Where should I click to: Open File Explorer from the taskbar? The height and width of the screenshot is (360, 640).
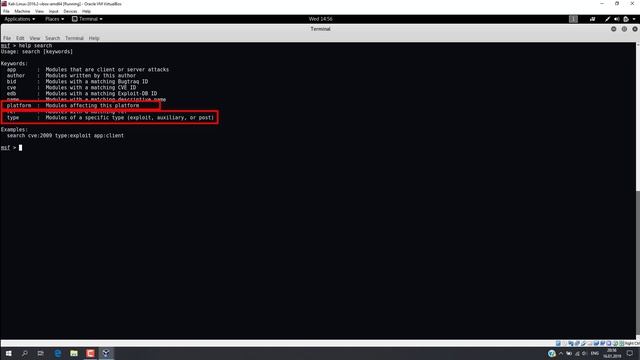(74, 353)
